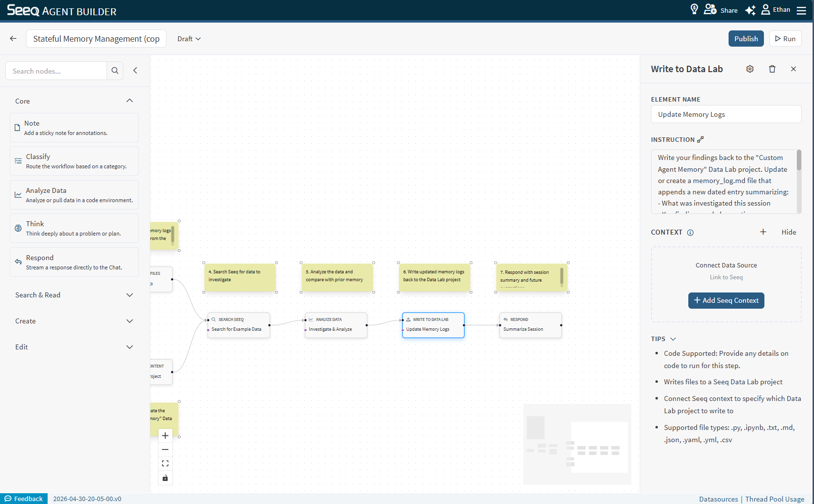The width and height of the screenshot is (814, 504).
Task: Open the Ethan user profile
Action: point(776,10)
